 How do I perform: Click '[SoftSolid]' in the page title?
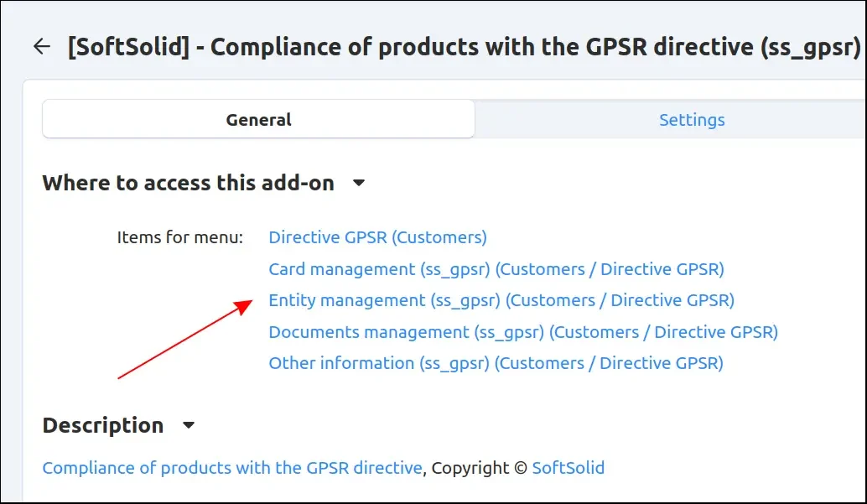point(126,47)
